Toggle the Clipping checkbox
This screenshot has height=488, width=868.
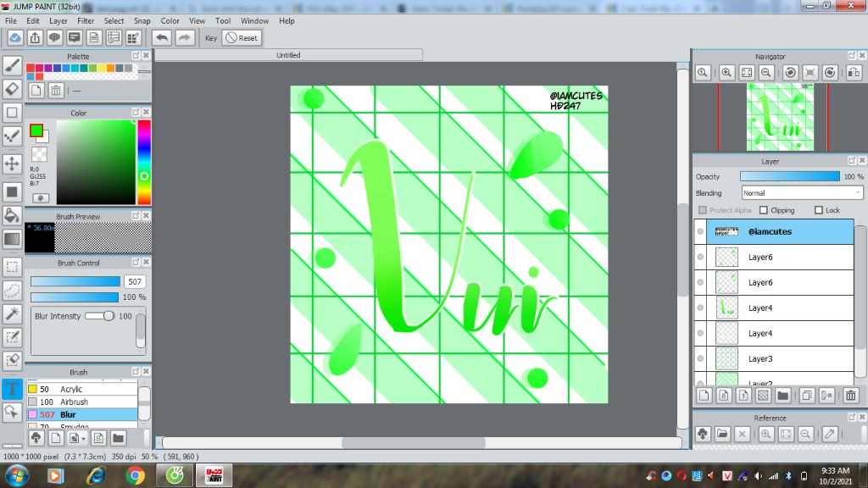pyautogui.click(x=764, y=210)
